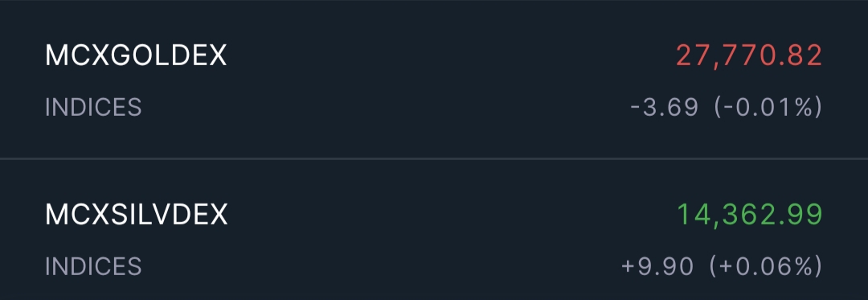868x300 pixels.
Task: Select the gold index watchlist row
Action: pos(434,79)
